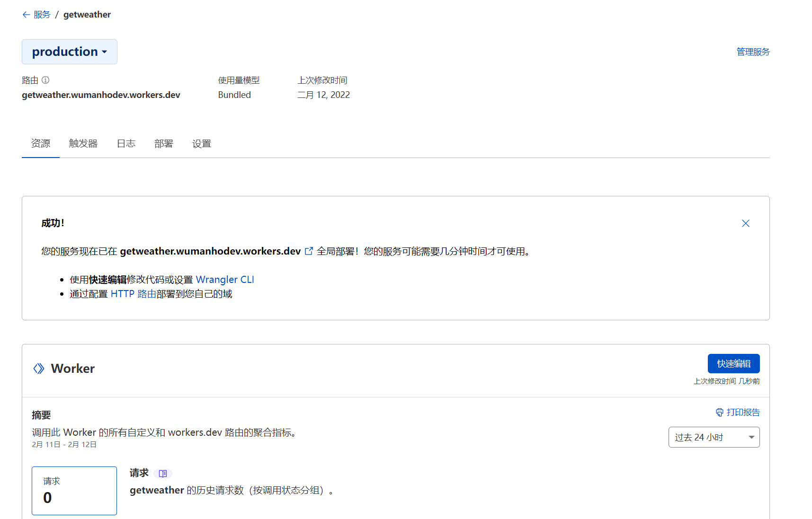
Task: Select the 请求 0 stat card
Action: (x=74, y=491)
